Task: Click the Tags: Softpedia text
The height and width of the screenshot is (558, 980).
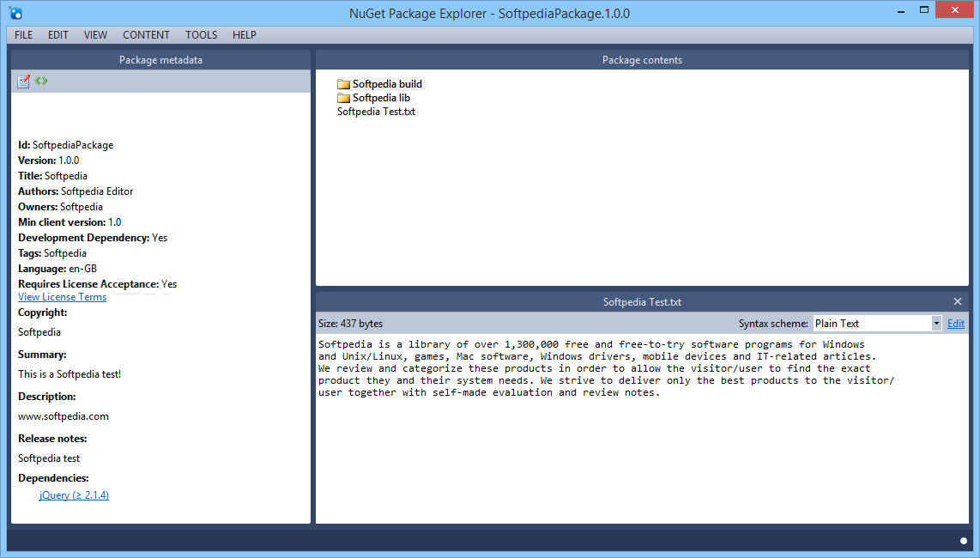Action: tap(52, 253)
